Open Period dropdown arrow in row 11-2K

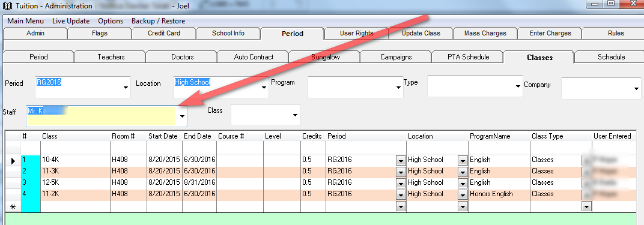point(401,195)
